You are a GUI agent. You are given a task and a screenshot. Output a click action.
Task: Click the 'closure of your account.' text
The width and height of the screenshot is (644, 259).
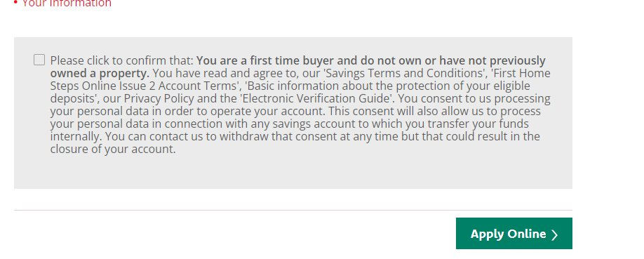[113, 150]
